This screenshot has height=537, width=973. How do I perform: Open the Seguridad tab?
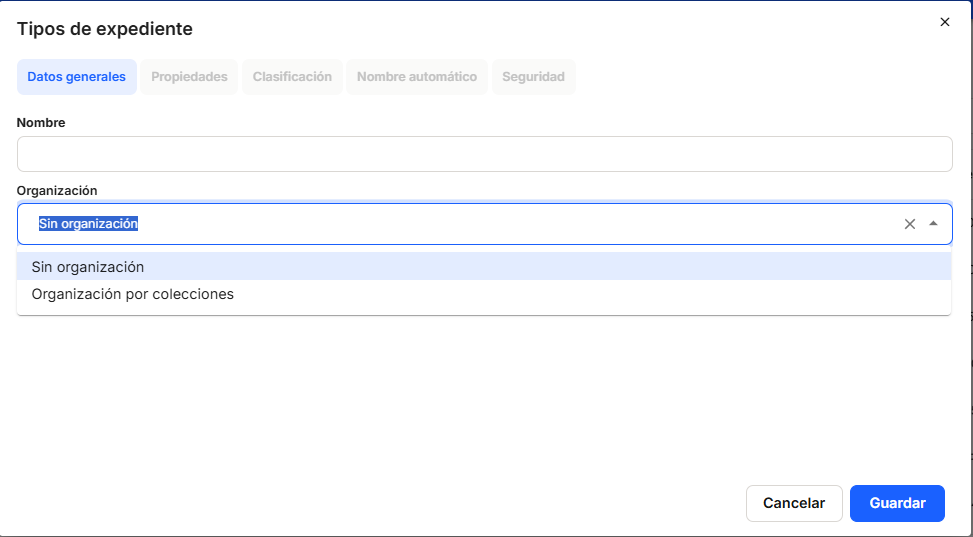tap(533, 77)
